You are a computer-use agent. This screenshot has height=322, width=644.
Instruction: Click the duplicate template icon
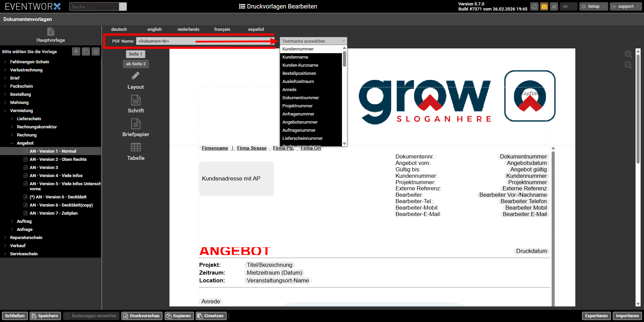[86, 51]
